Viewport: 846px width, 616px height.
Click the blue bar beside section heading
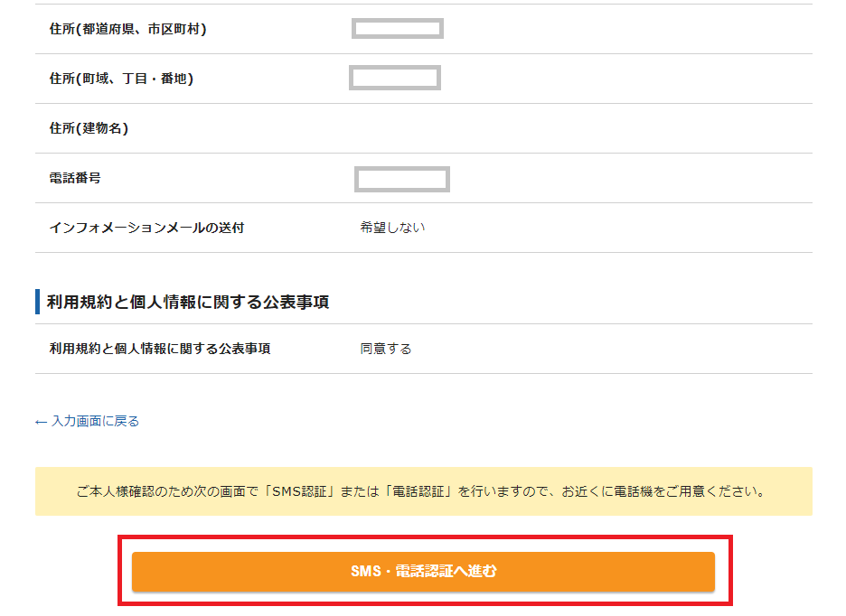(37, 302)
